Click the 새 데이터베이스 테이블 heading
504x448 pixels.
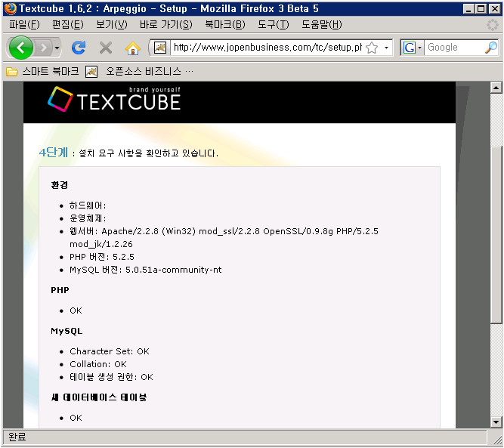[99, 397]
